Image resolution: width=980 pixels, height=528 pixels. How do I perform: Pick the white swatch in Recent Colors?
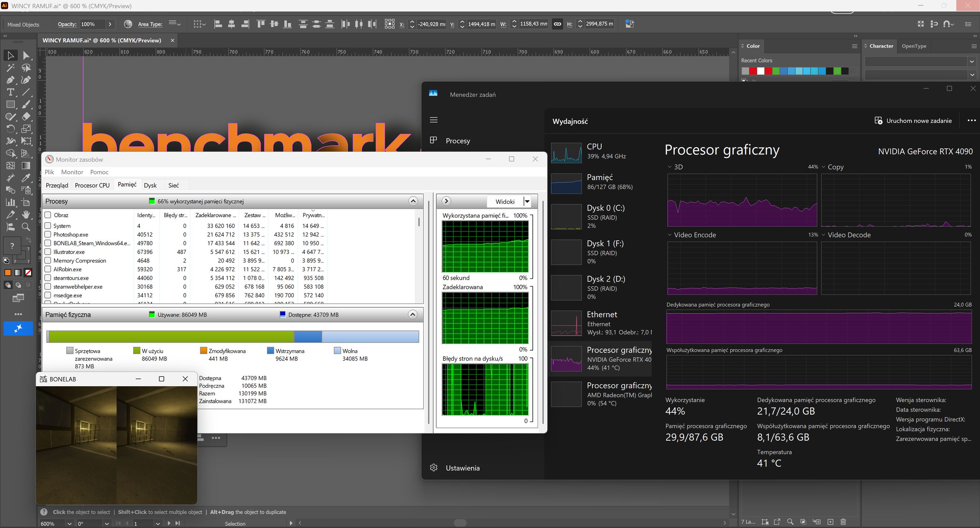tap(761, 71)
